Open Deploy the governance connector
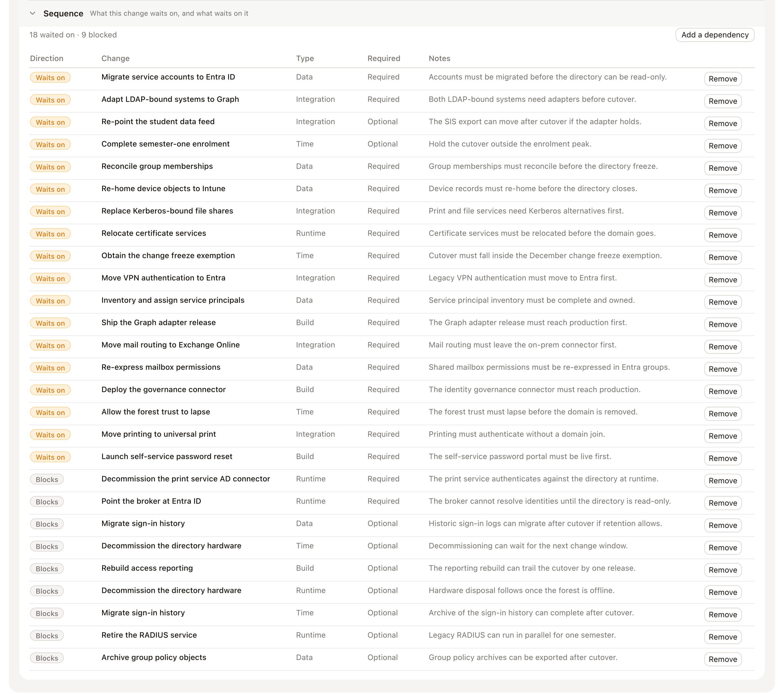The width and height of the screenshot is (784, 694). click(x=164, y=389)
